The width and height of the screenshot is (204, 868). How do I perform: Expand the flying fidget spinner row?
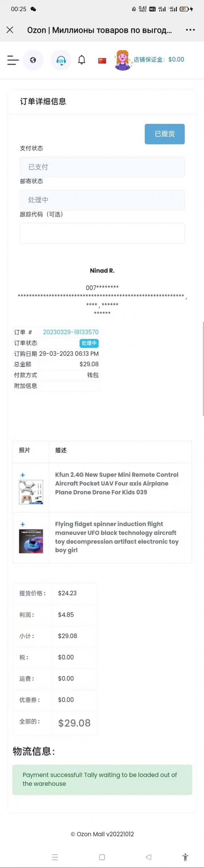pos(23,524)
